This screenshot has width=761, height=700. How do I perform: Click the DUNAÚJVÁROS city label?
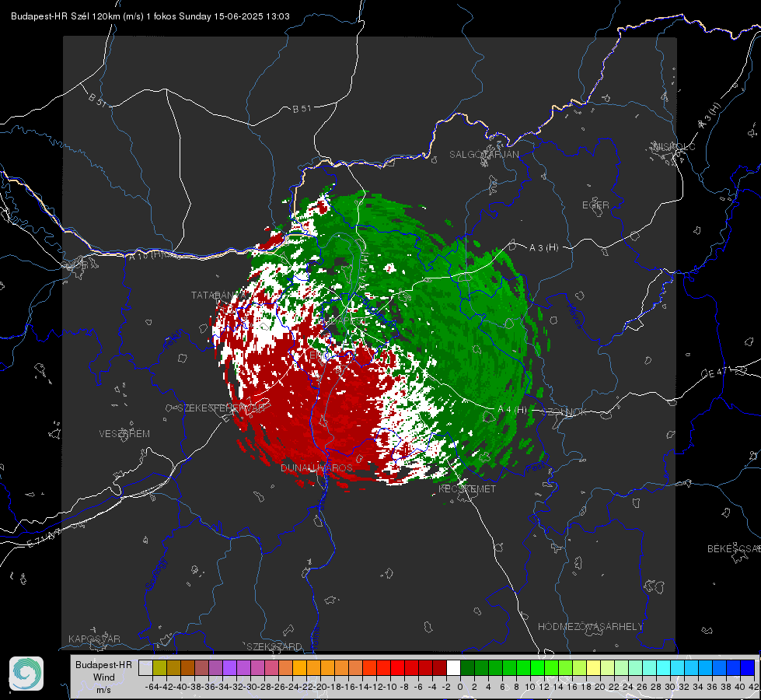316,467
